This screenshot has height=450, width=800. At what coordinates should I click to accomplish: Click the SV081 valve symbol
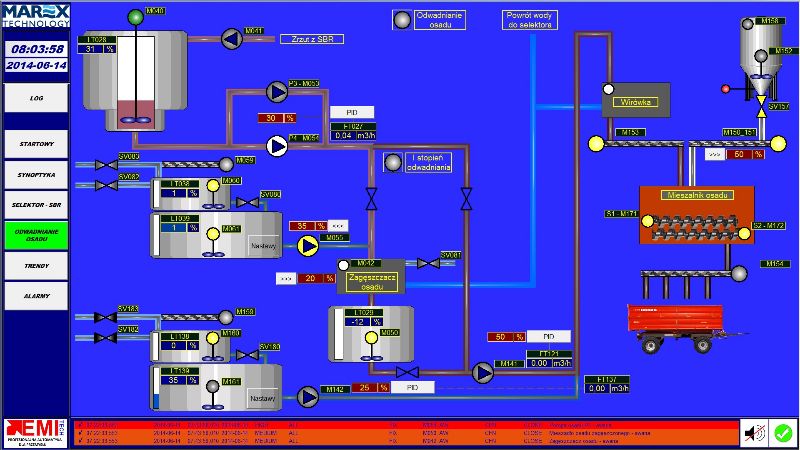pyautogui.click(x=428, y=263)
